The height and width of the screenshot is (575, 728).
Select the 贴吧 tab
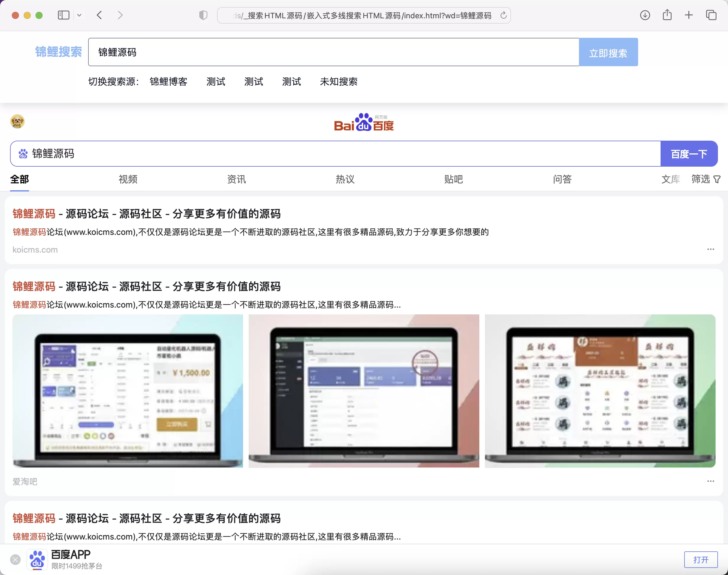pos(454,179)
